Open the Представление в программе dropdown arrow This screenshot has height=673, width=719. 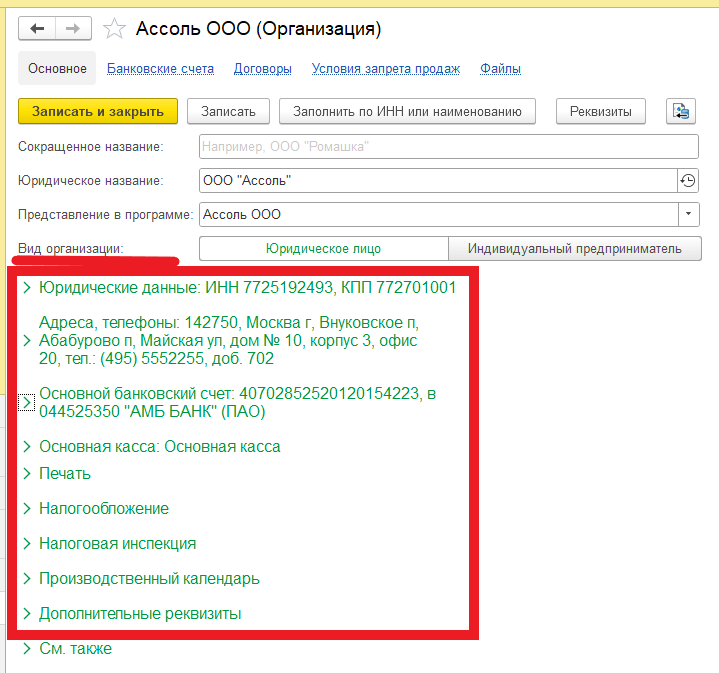coord(688,215)
